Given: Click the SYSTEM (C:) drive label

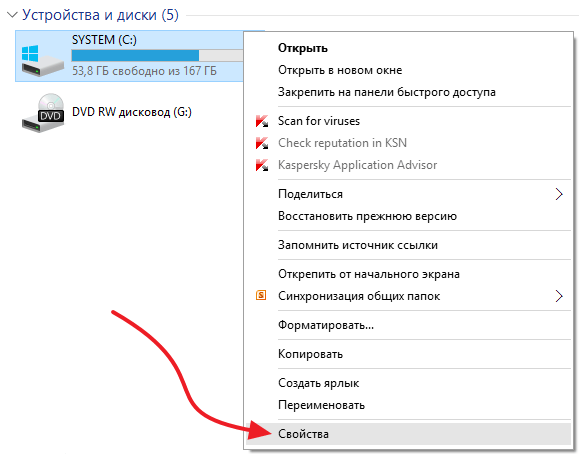Looking at the screenshot, I should 104,40.
